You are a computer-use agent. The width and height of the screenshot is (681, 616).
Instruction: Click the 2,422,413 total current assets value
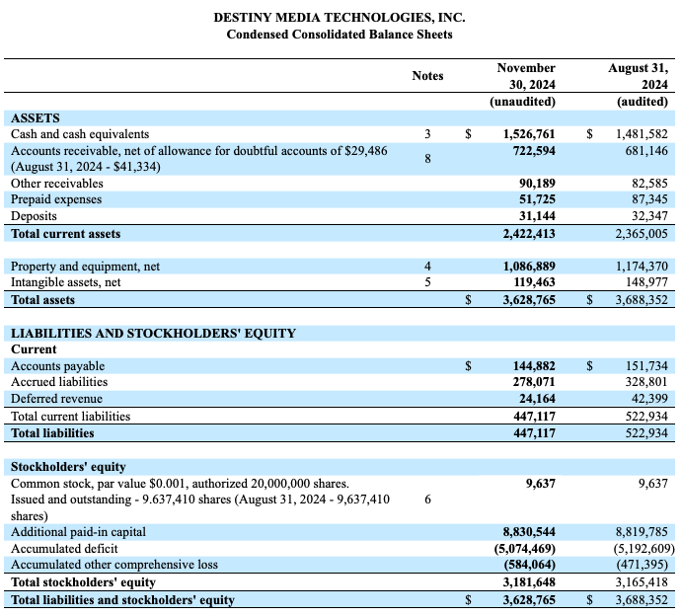(529, 234)
